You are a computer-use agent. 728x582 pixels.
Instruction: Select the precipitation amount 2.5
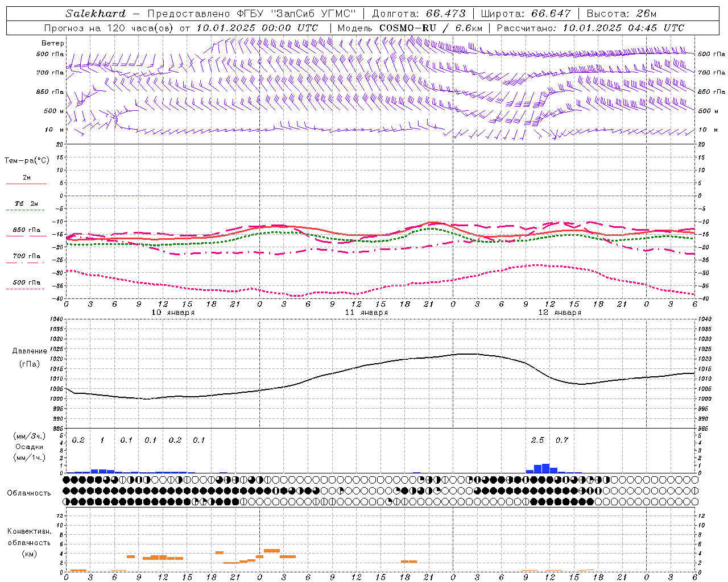click(x=537, y=440)
